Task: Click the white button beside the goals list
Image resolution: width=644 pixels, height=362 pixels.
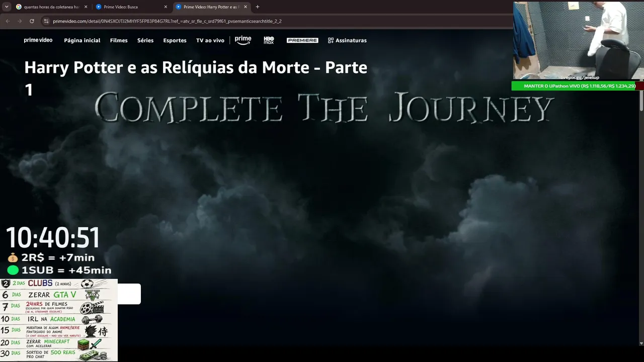Action: [129, 294]
